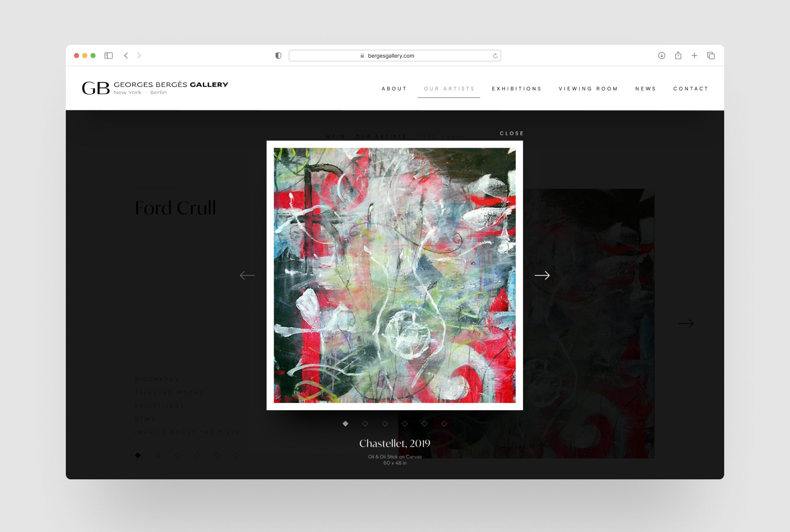This screenshot has height=532, width=790.
Task: Open the Our Artists item in the top navigation
Action: click(449, 88)
